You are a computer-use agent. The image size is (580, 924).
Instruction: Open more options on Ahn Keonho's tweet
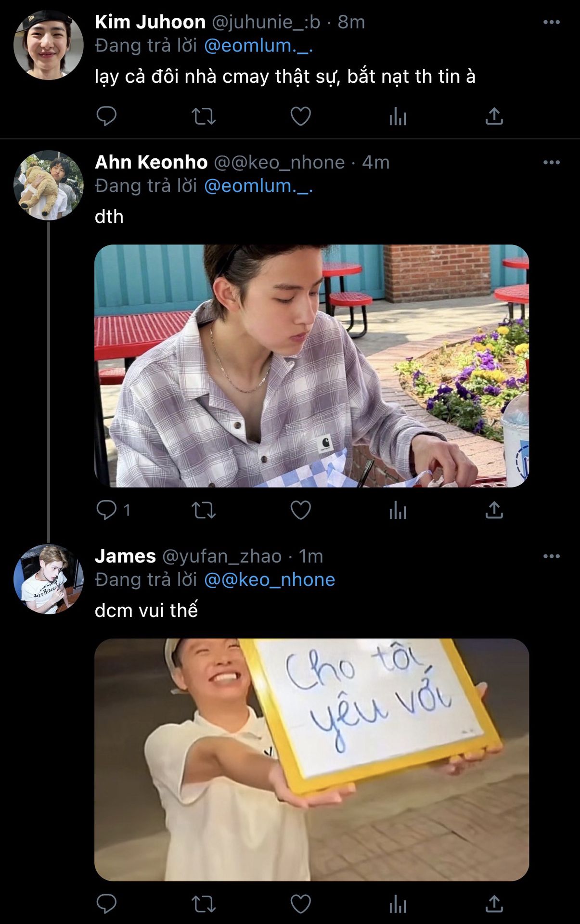(x=551, y=163)
